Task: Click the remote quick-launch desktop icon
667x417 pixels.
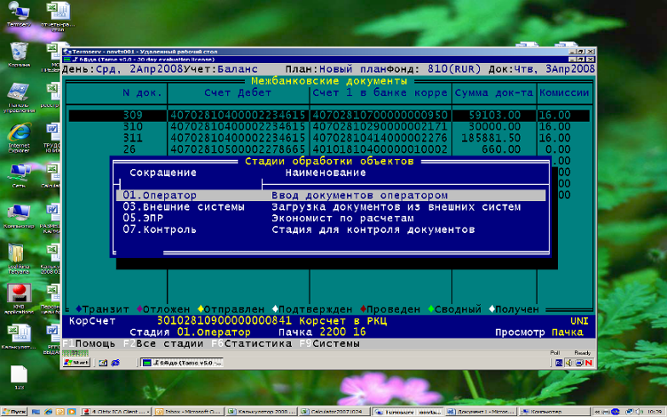Action: pos(103,363)
